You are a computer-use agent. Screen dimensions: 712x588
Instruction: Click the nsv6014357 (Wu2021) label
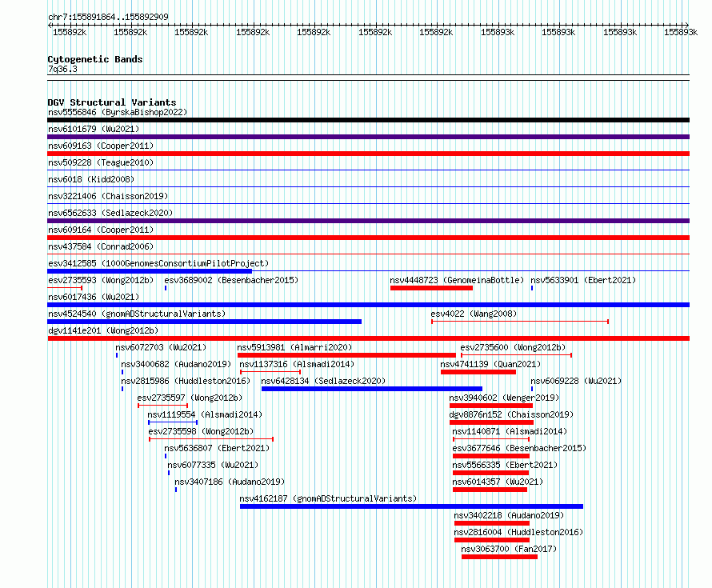[498, 482]
